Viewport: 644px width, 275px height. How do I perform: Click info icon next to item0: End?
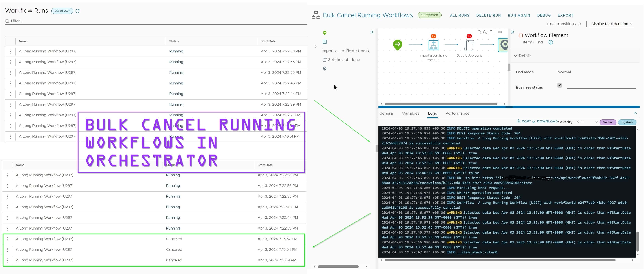click(x=551, y=42)
